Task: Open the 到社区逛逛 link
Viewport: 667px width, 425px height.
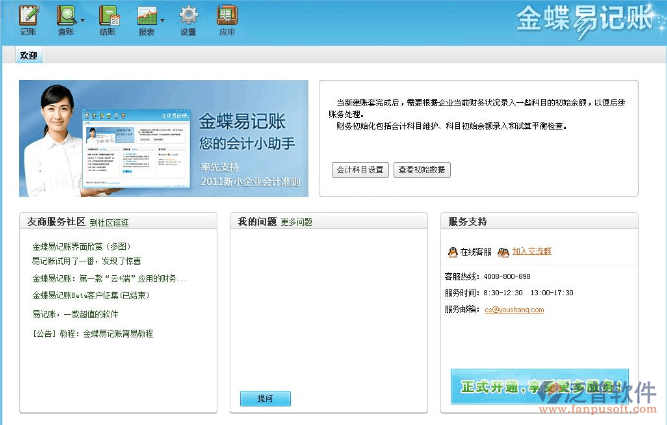Action: (x=109, y=222)
